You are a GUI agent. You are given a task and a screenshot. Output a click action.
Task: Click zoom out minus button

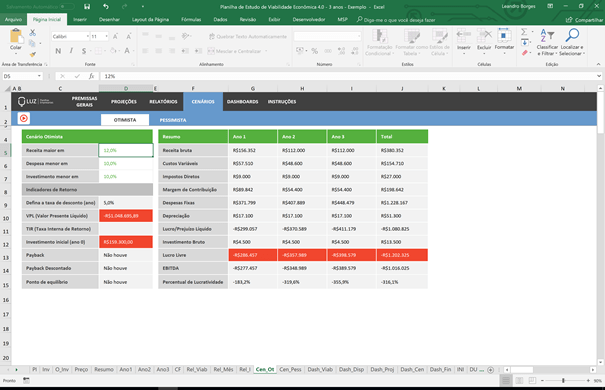click(x=542, y=381)
